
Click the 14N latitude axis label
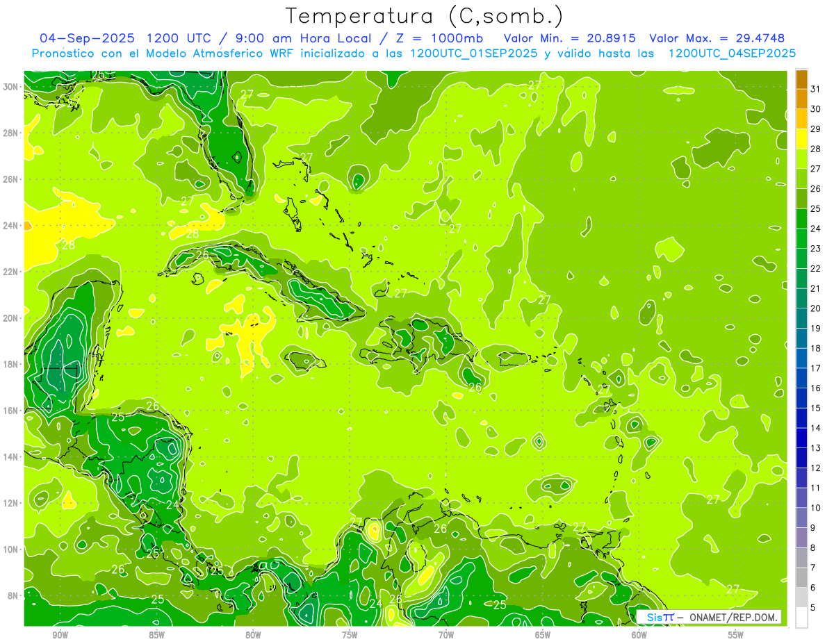[12, 456]
